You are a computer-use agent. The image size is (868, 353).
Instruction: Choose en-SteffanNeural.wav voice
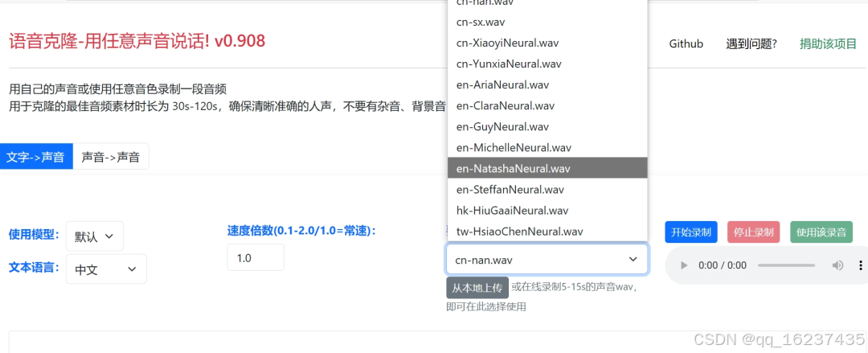tap(547, 190)
